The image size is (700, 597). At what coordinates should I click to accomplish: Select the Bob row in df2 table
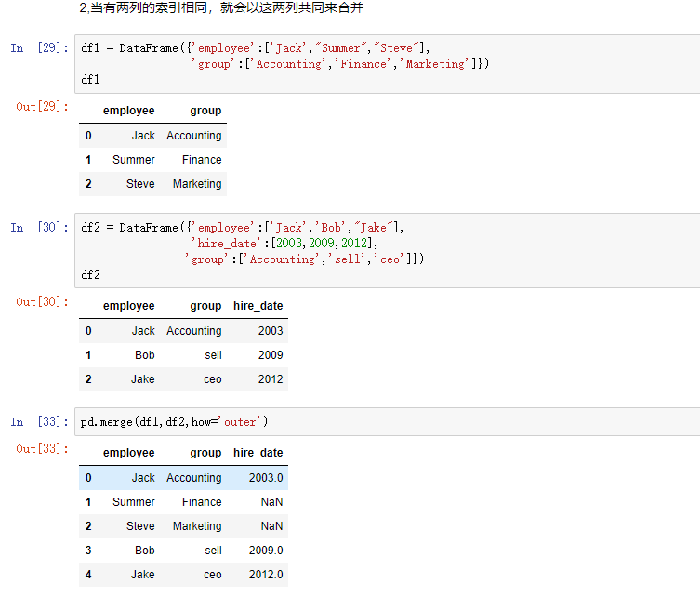tap(183, 355)
